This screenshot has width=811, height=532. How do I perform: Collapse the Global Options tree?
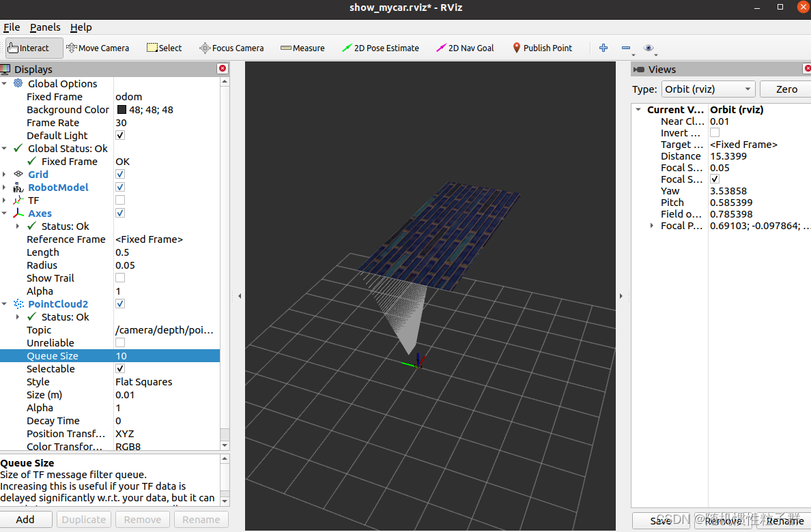coord(5,83)
